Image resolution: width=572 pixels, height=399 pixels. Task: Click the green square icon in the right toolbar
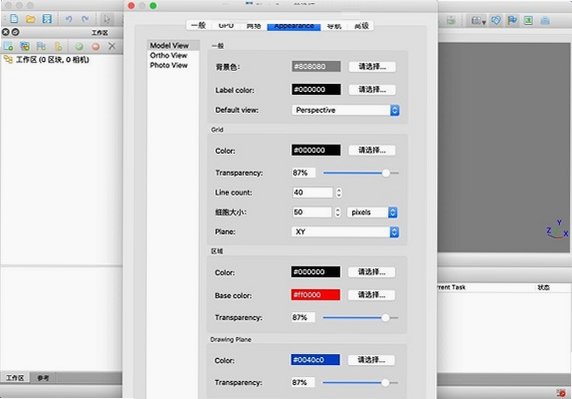[528, 20]
